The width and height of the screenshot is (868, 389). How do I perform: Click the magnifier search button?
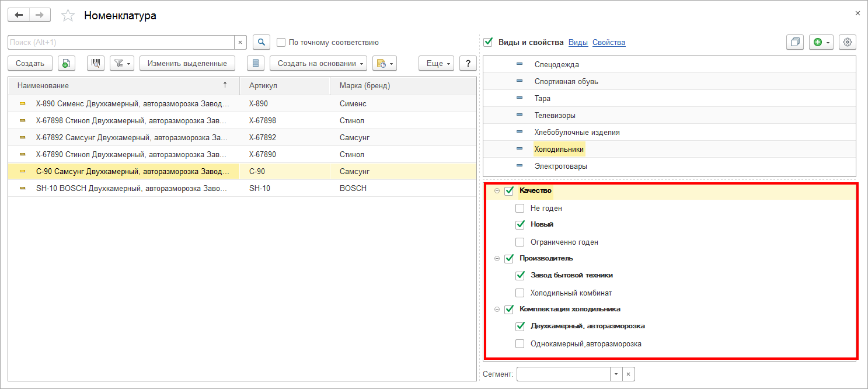pos(262,42)
